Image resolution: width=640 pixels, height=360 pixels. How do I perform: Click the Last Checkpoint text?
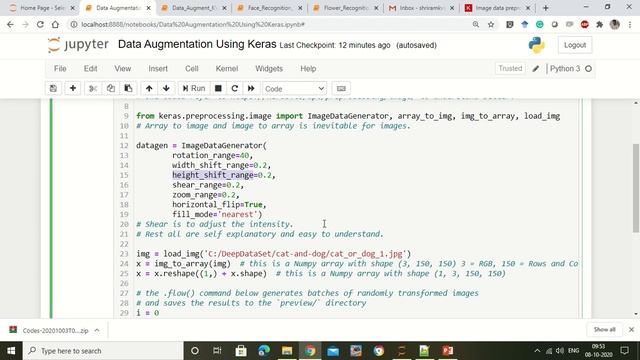(335, 45)
